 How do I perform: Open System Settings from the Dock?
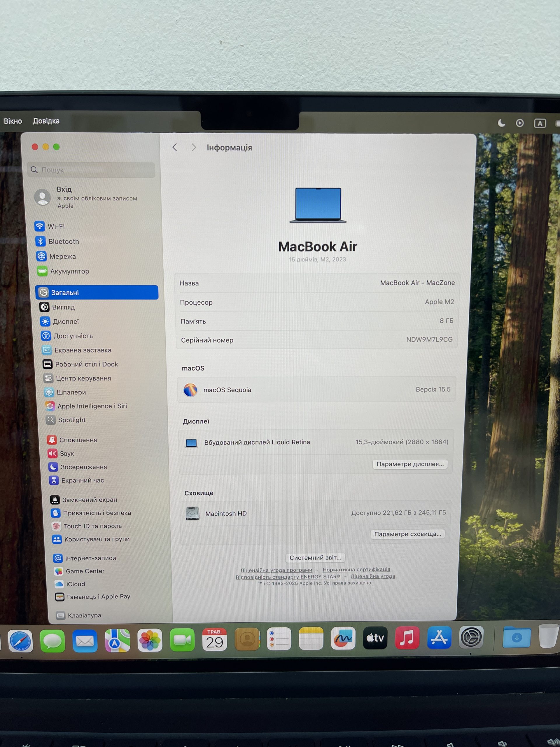point(471,637)
